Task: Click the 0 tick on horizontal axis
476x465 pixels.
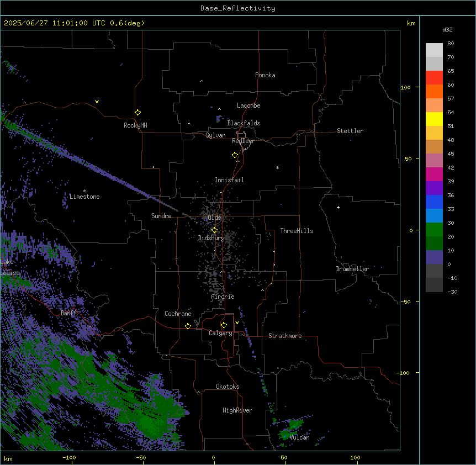Action: [213, 457]
